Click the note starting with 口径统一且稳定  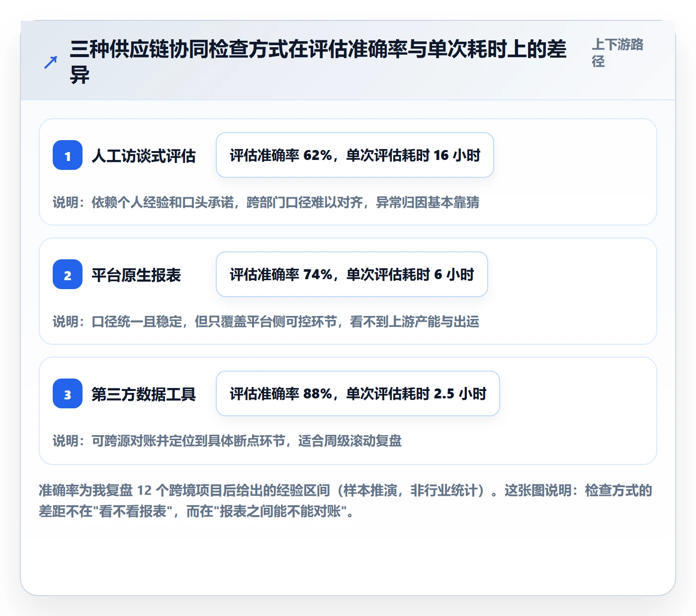pos(266,322)
